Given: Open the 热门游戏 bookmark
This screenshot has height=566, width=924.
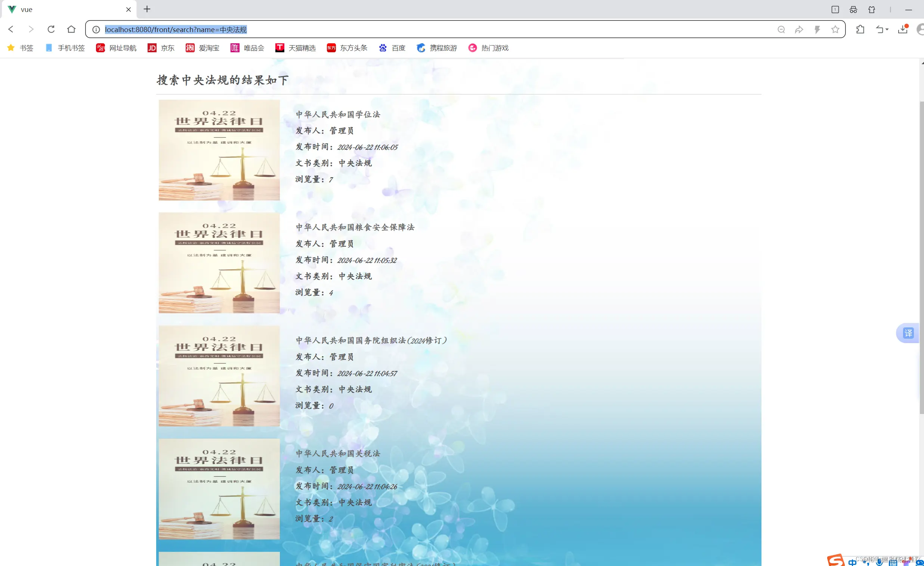Looking at the screenshot, I should (x=488, y=48).
